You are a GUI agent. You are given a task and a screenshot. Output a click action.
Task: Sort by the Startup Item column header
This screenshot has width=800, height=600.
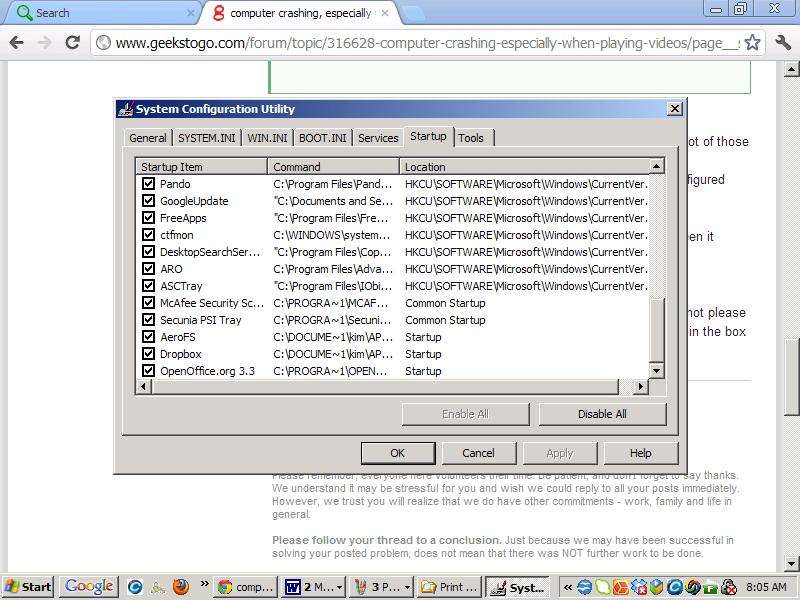[x=202, y=167]
